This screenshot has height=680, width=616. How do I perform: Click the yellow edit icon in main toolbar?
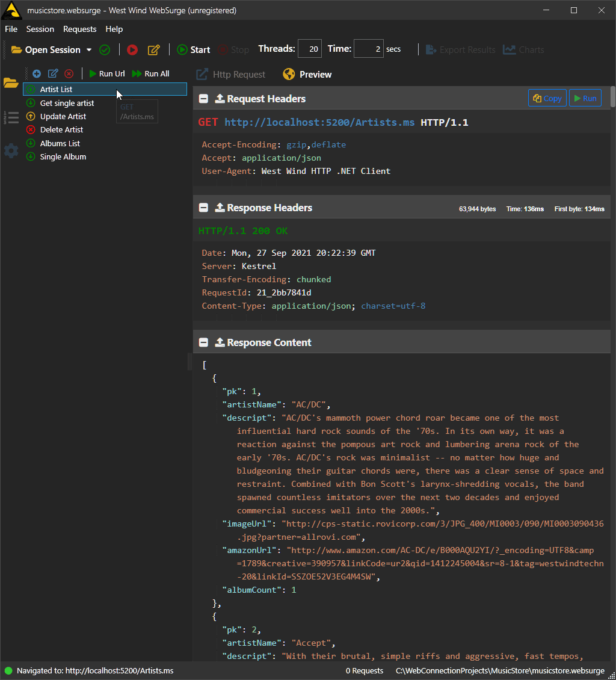[x=154, y=50]
